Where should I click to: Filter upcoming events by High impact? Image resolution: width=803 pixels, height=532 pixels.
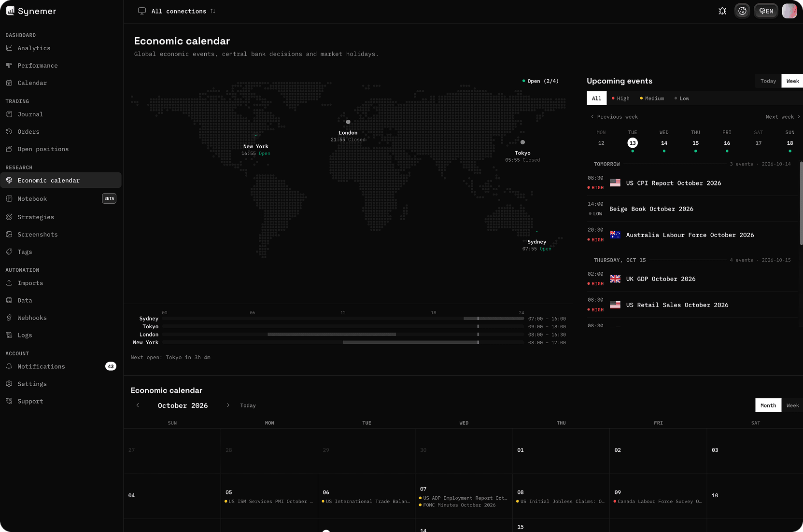tap(620, 98)
